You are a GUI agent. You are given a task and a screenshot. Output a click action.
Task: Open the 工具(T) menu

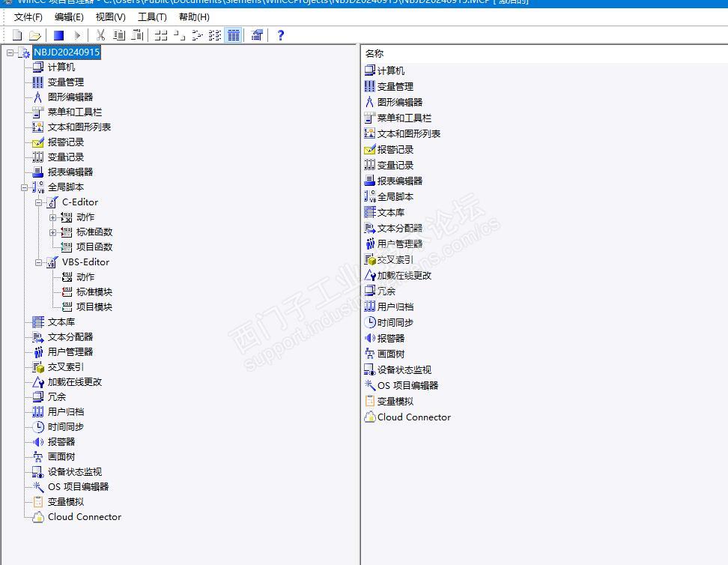pos(152,17)
